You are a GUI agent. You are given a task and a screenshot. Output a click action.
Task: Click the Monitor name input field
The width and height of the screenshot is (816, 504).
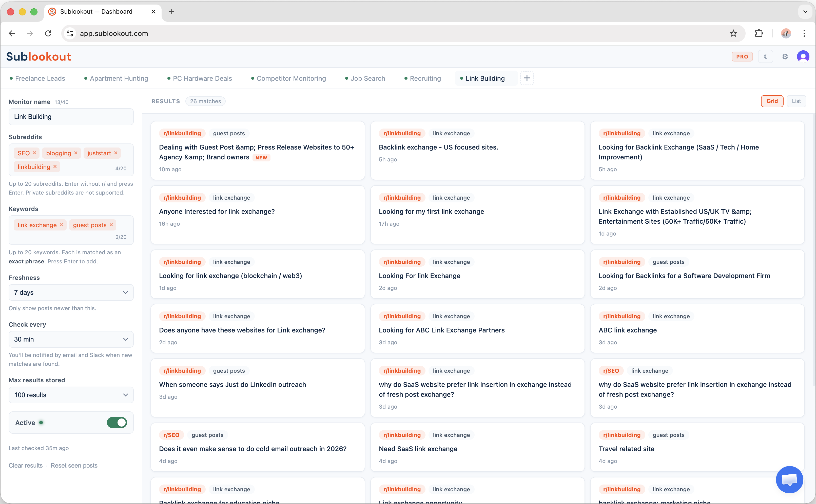pos(71,117)
